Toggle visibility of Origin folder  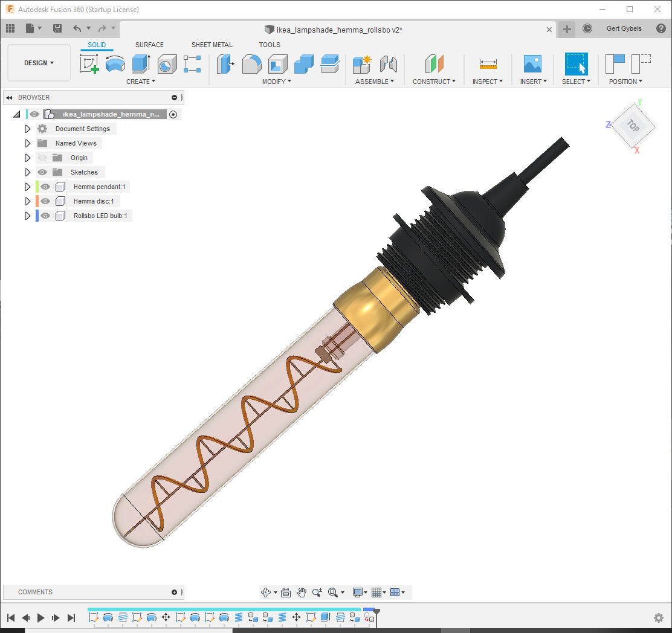[42, 158]
